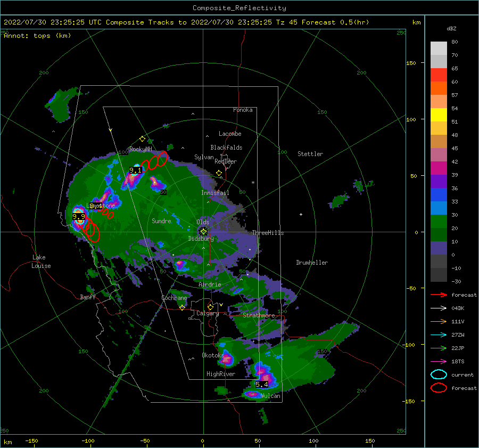Click the white 04DK arrow legend icon
Image resolution: width=479 pixels, height=448 pixels.
point(439,308)
